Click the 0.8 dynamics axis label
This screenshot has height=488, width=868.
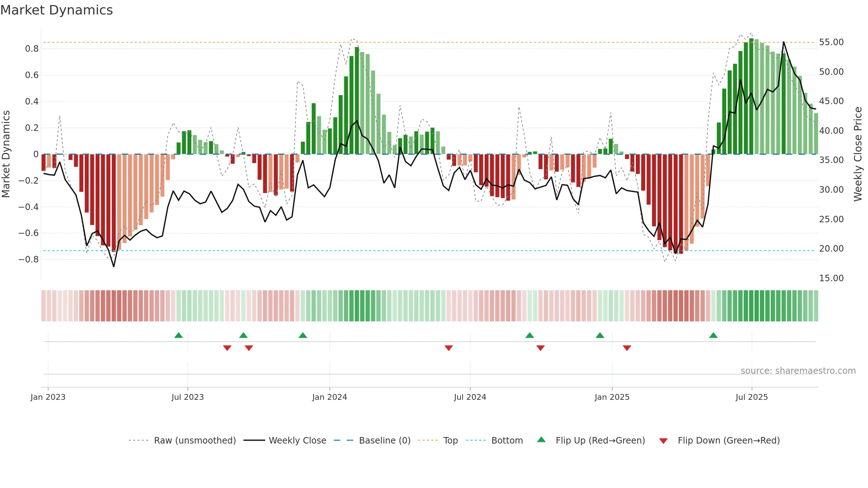click(32, 49)
